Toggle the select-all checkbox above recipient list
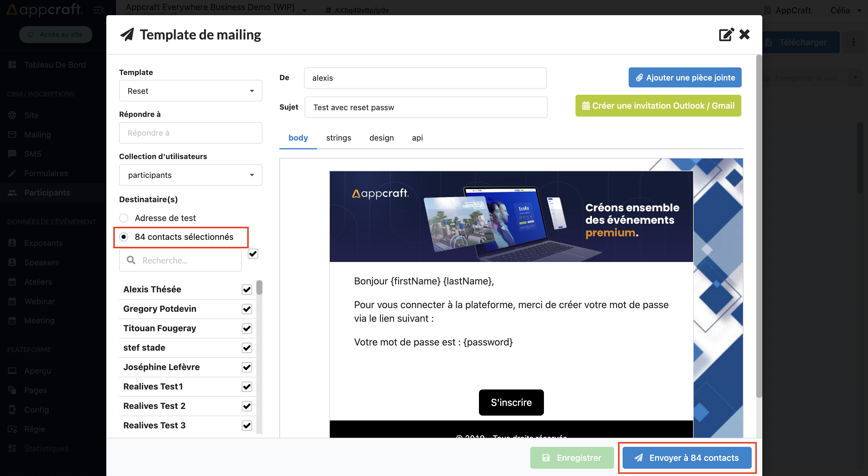The height and width of the screenshot is (476, 868). coord(253,254)
